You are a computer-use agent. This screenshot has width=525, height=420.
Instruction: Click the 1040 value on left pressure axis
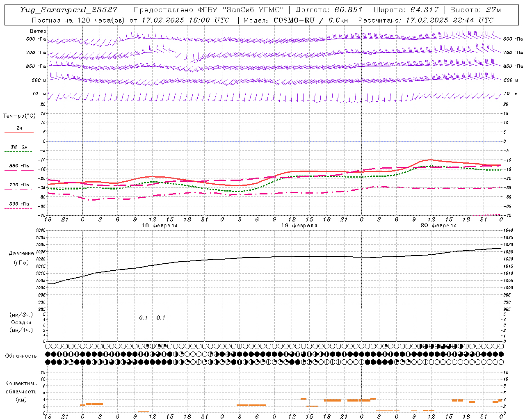(x=41, y=231)
